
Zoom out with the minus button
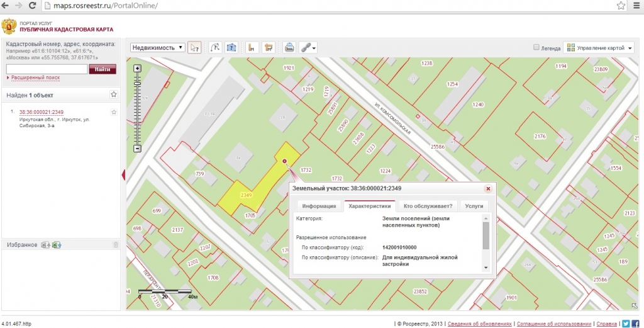tap(138, 149)
